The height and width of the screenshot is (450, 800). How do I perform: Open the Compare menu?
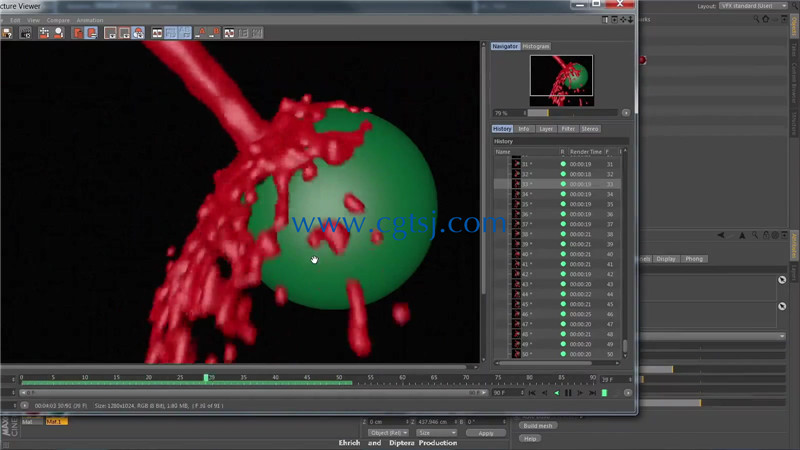click(58, 20)
